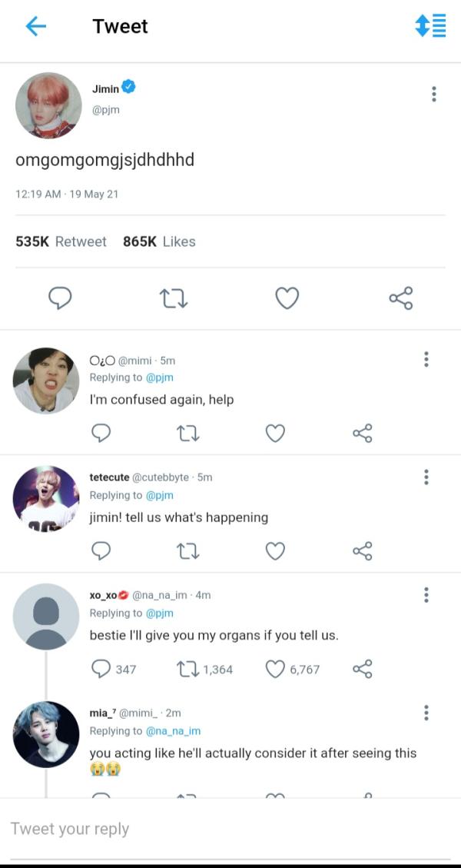Retweet Jimin's main tweet
This screenshot has width=461, height=868.
pos(173,298)
